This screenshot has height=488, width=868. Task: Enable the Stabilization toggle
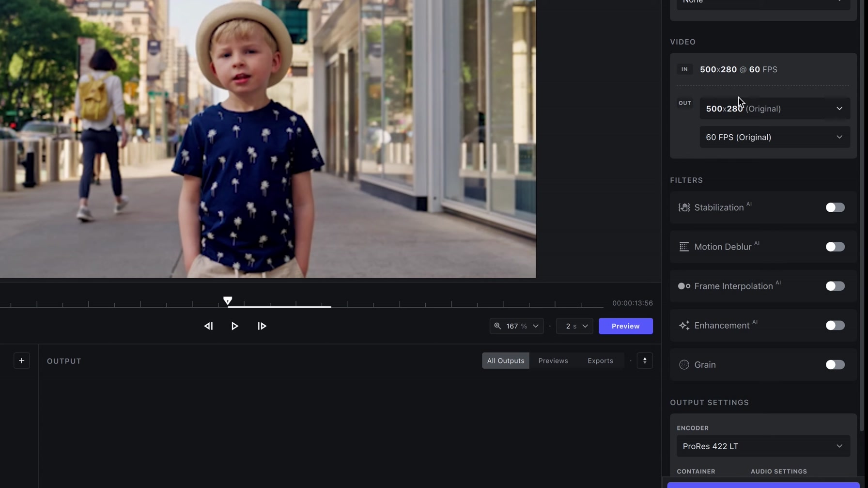pos(835,207)
